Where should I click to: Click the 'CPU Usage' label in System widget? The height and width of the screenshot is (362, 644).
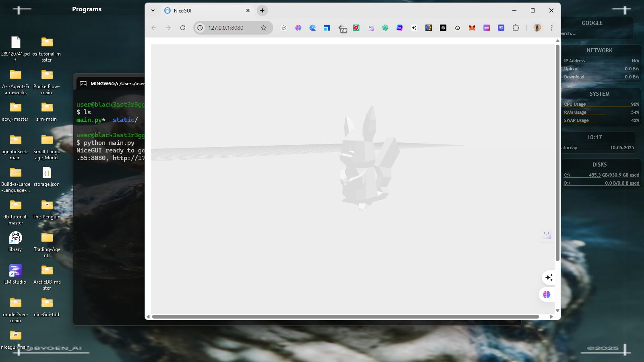tap(575, 104)
